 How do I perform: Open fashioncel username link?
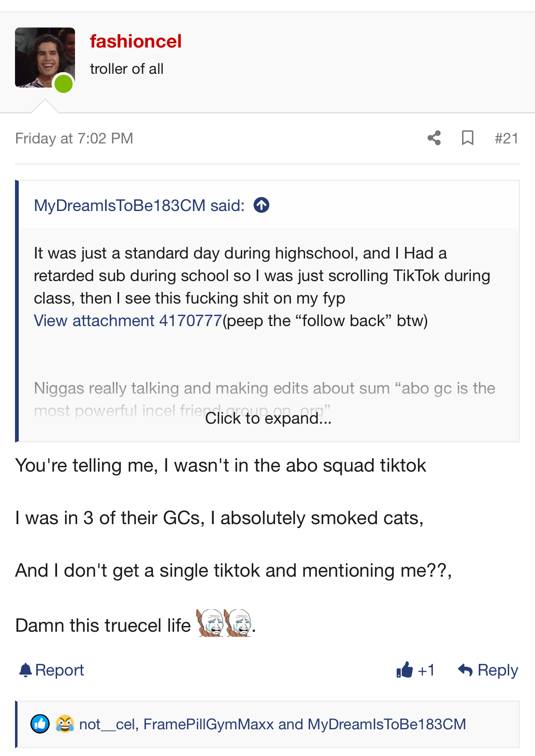[x=135, y=41]
